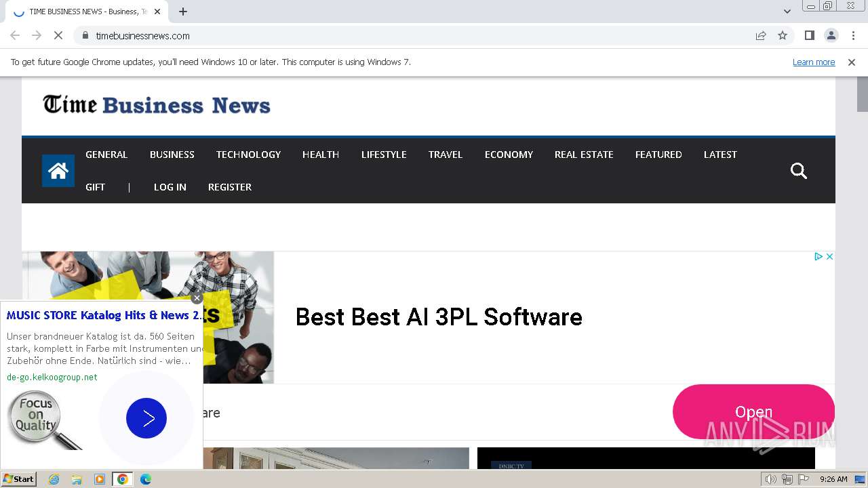Open the HEALTH menu item

tap(321, 155)
